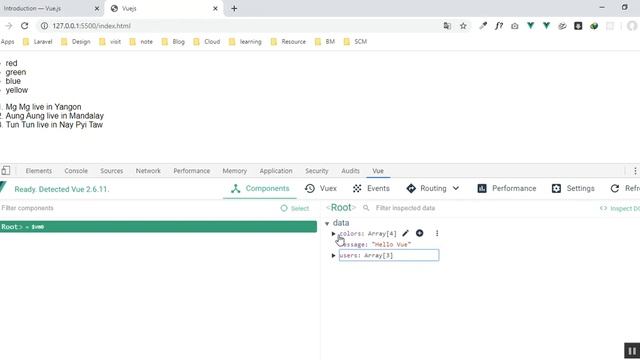Open the second Vue extension icon

546,26
